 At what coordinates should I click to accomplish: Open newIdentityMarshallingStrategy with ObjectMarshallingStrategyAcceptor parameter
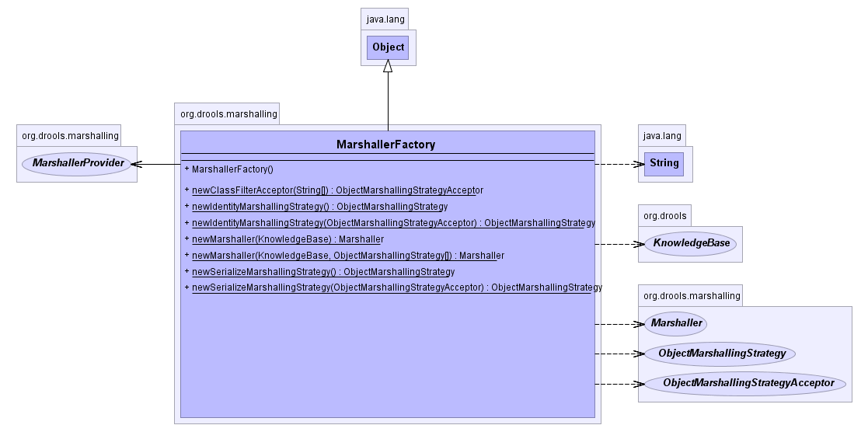click(393, 223)
